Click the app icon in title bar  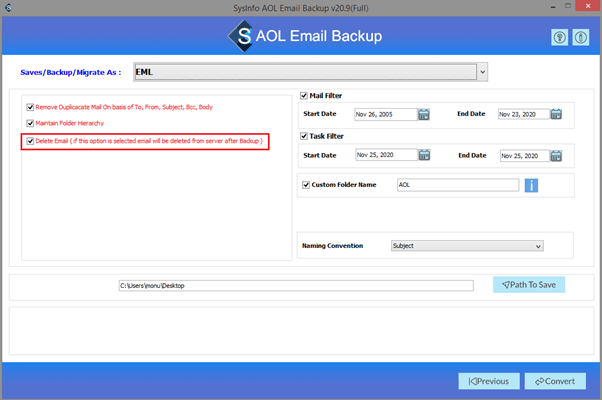pos(8,7)
